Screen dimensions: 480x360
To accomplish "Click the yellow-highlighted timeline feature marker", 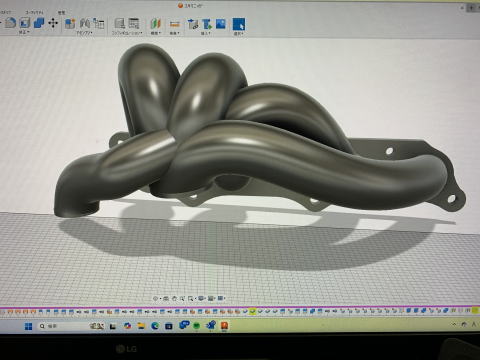I will (x=253, y=311).
